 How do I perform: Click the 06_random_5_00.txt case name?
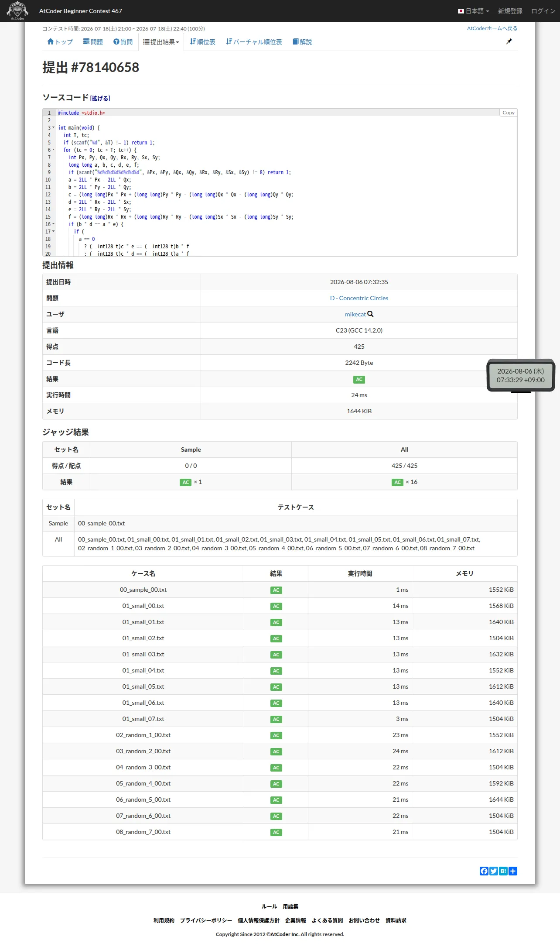143,799
